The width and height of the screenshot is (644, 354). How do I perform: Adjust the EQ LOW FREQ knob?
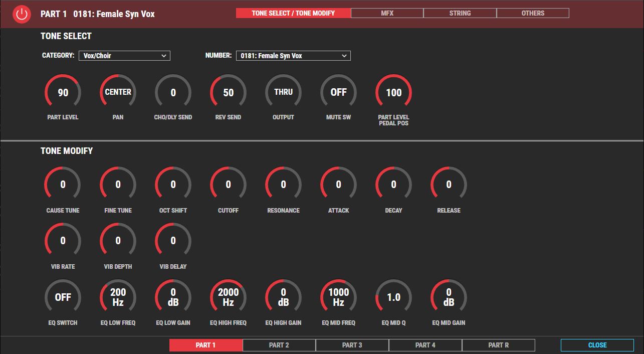pyautogui.click(x=117, y=297)
